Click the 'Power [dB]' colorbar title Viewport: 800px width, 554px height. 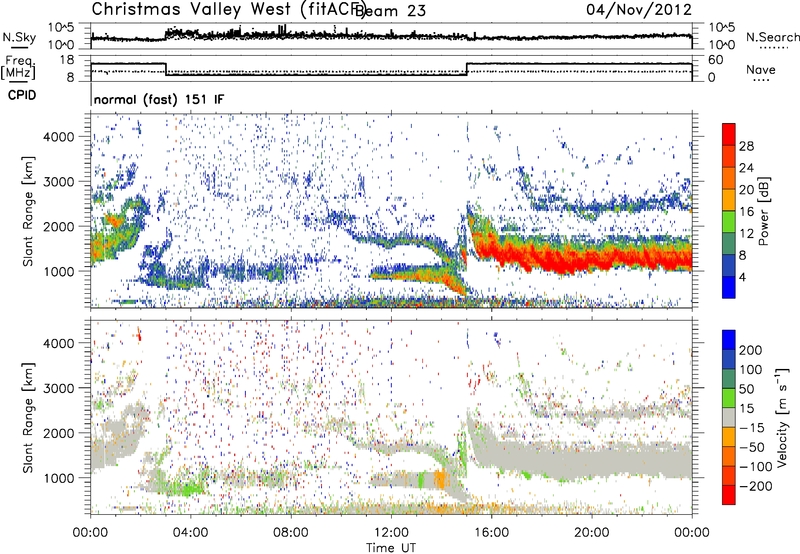coord(764,211)
